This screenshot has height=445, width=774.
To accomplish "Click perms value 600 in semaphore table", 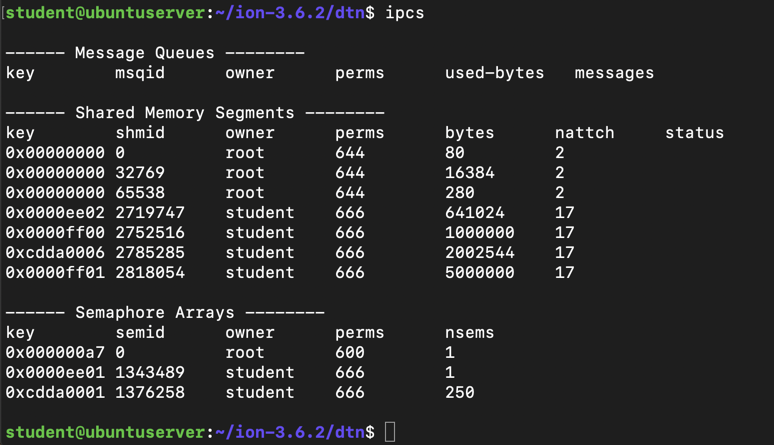I will (349, 353).
